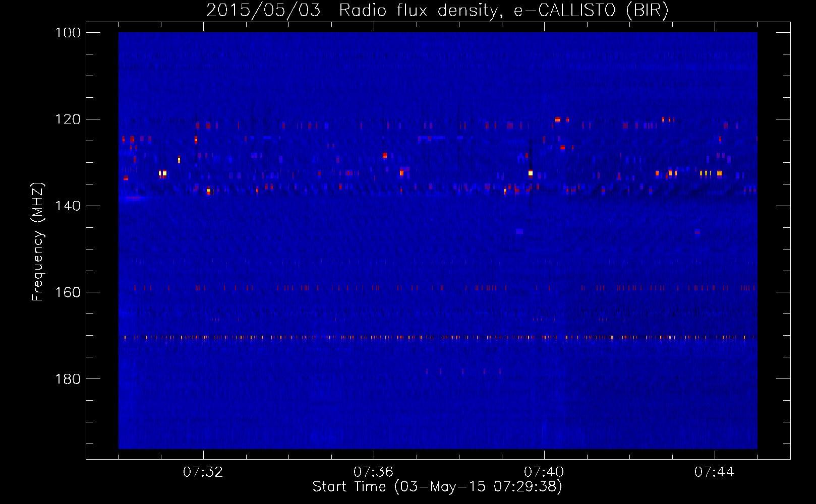Image resolution: width=816 pixels, height=504 pixels.
Task: Click the 07:44 time tick label
Action: (715, 472)
